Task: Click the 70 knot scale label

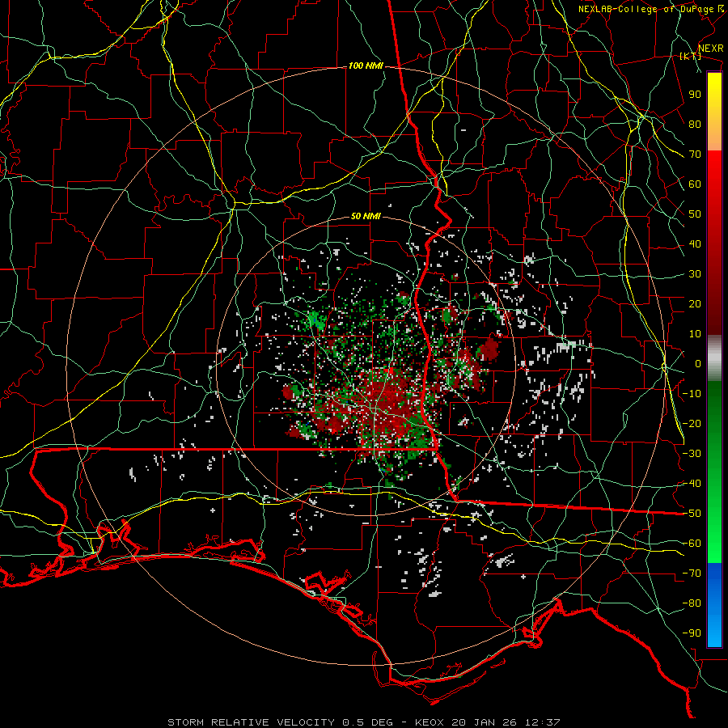Action: (695, 154)
